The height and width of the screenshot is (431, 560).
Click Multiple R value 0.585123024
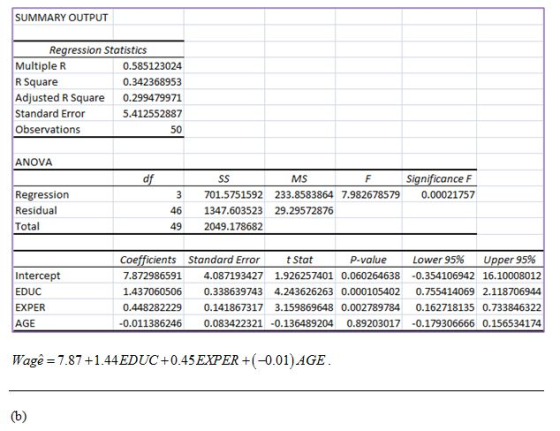coord(152,66)
